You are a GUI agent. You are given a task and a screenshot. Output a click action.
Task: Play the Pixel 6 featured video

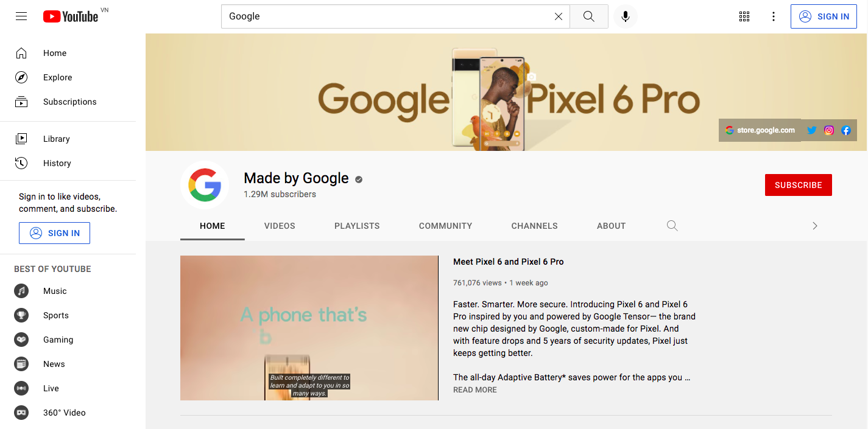(x=309, y=327)
